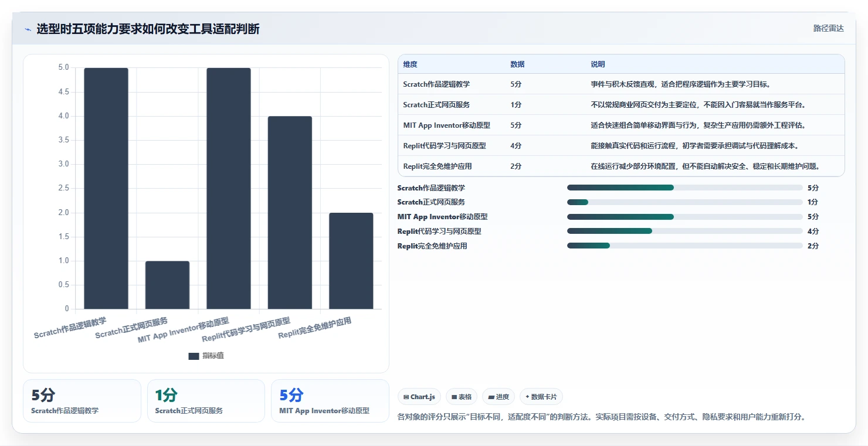Click the Replit完全免维护应用 x-axis label
This screenshot has width=868, height=446.
point(315,328)
